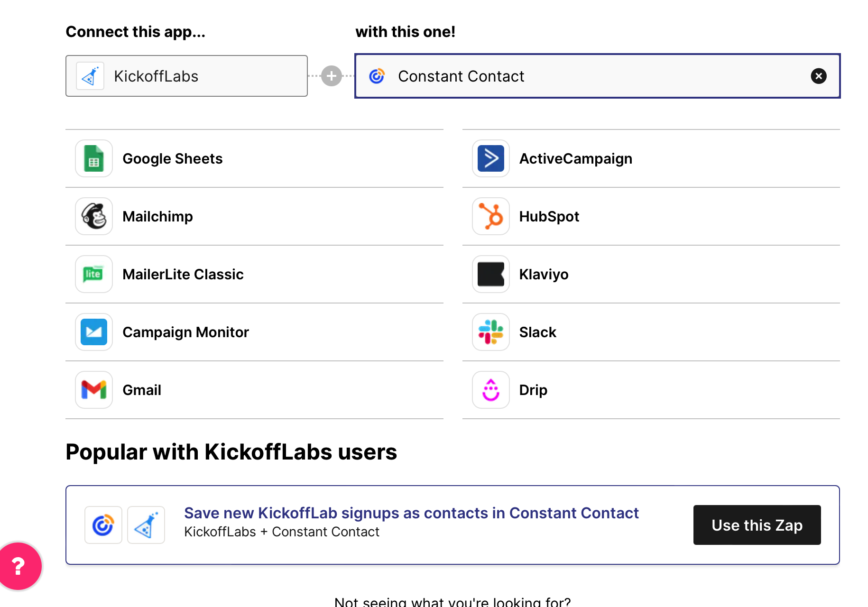Open the Save new KickoffLab signups Zap link

pos(411,513)
